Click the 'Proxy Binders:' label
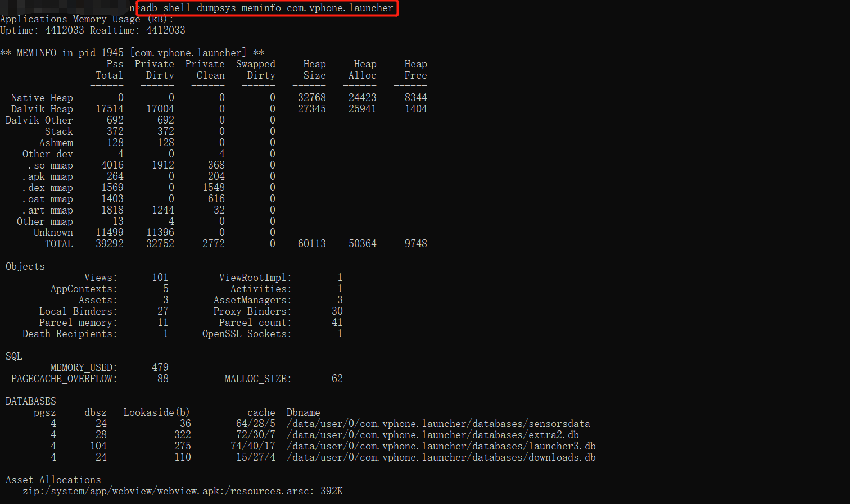Image resolution: width=850 pixels, height=504 pixels. [x=253, y=311]
